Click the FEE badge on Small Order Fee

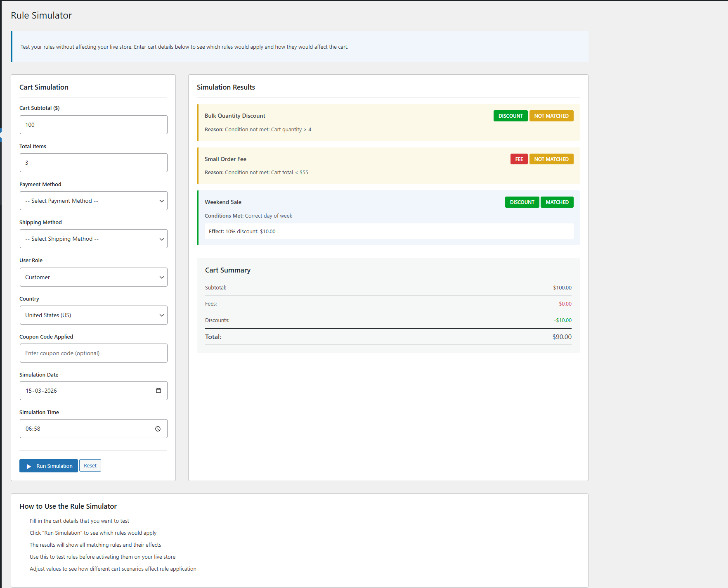click(x=519, y=159)
